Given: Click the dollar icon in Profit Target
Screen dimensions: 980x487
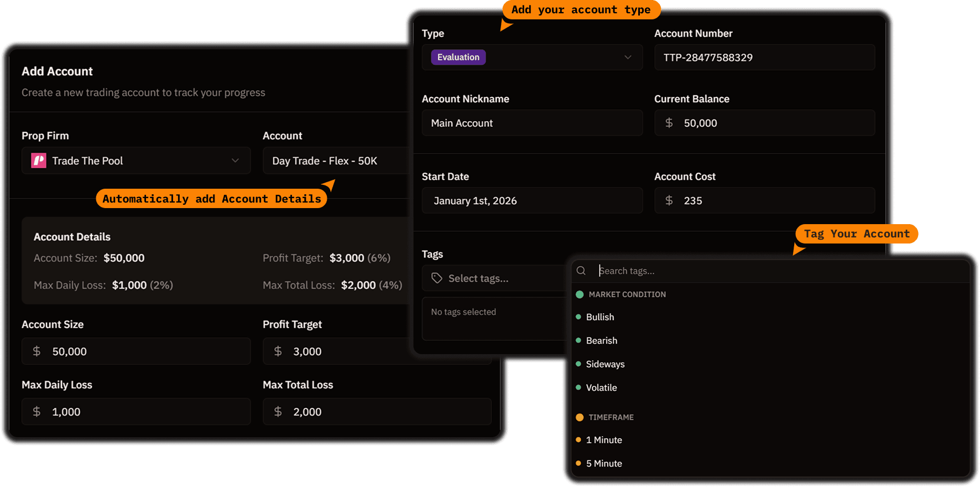Looking at the screenshot, I should 278,351.
